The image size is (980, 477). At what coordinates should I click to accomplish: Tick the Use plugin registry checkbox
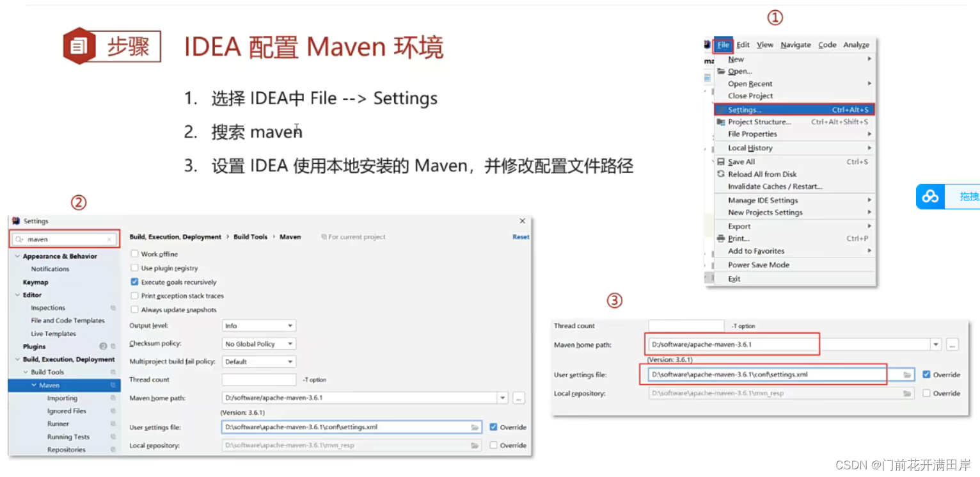tap(134, 268)
